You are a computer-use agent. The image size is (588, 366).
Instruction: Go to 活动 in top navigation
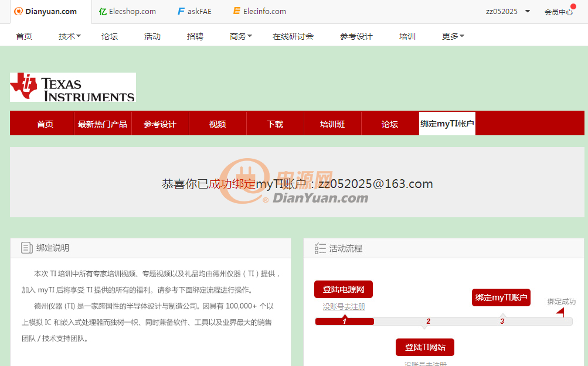(x=152, y=36)
